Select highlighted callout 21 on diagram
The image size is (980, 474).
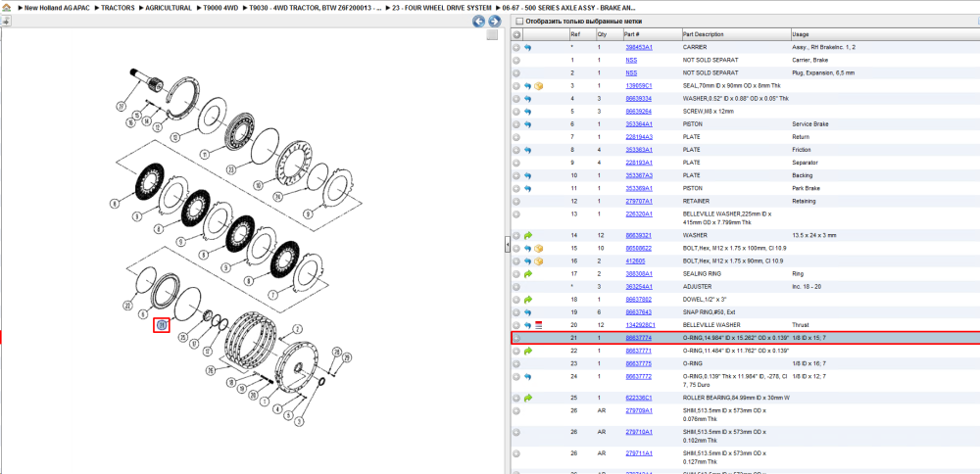point(162,325)
